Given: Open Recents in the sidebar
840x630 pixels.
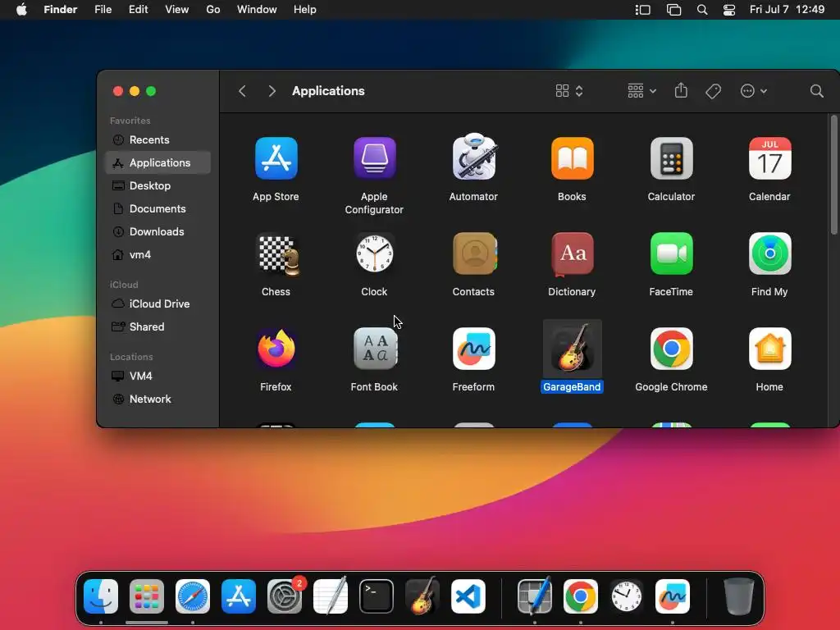Looking at the screenshot, I should point(158,139).
